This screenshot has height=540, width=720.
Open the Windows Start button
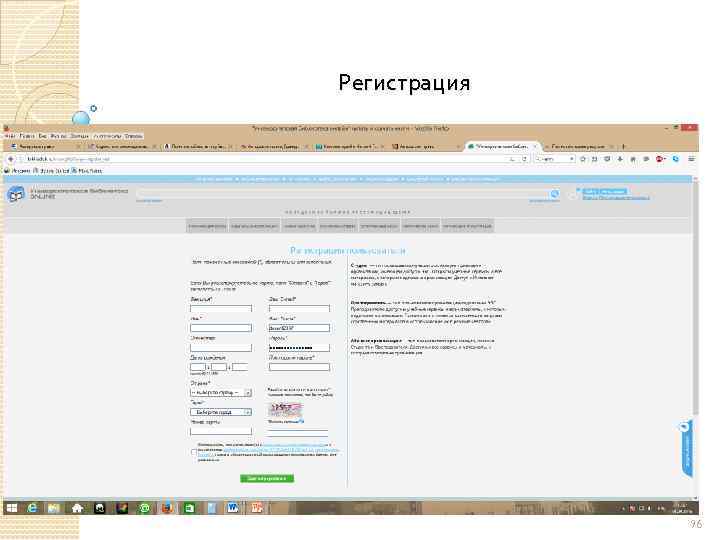[x=12, y=508]
